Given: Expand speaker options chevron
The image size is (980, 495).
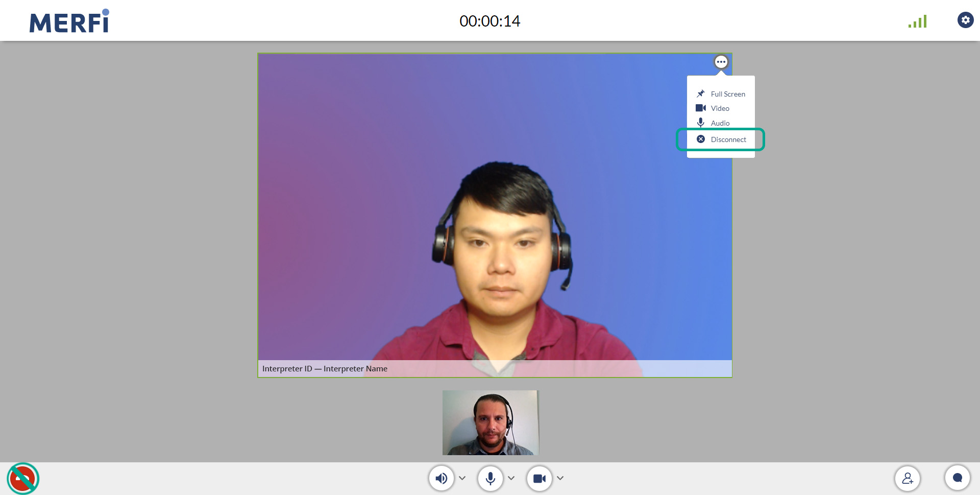Looking at the screenshot, I should pyautogui.click(x=462, y=478).
